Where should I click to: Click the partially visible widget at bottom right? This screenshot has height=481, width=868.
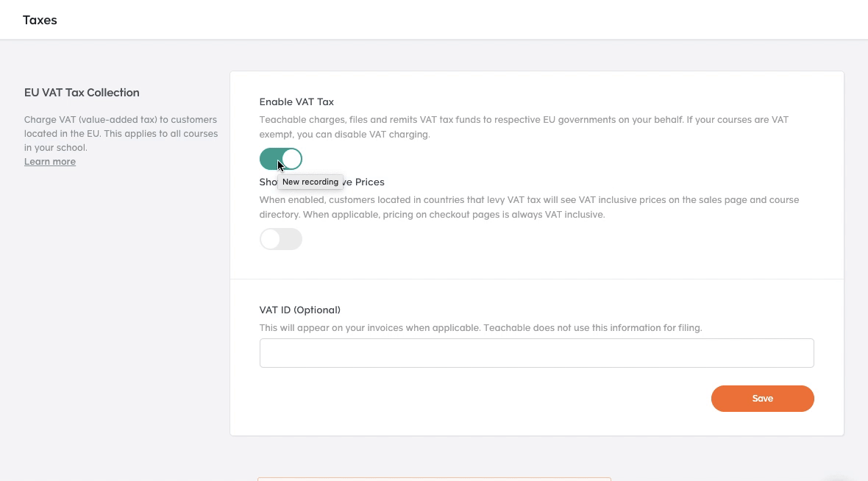(x=838, y=478)
